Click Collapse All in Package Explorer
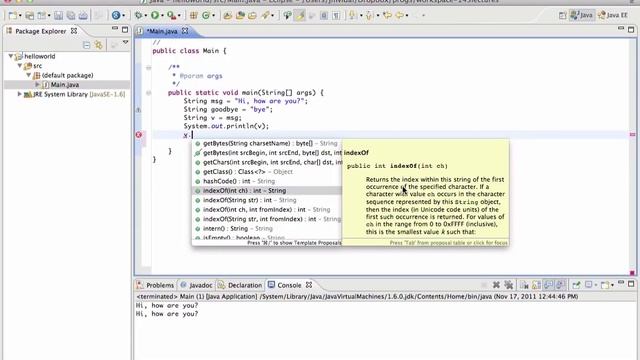 point(87,45)
